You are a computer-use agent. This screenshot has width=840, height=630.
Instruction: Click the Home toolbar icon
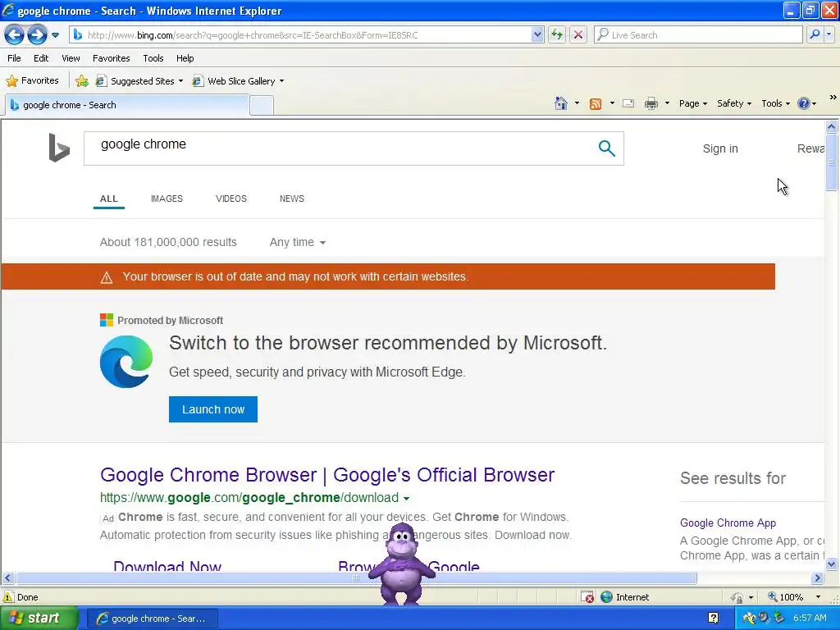tap(561, 103)
